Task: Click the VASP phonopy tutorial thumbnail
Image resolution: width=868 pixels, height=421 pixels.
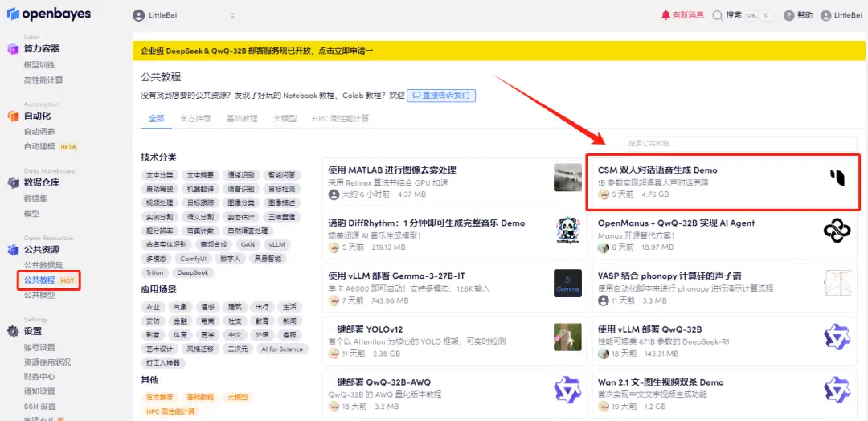Action: click(837, 284)
